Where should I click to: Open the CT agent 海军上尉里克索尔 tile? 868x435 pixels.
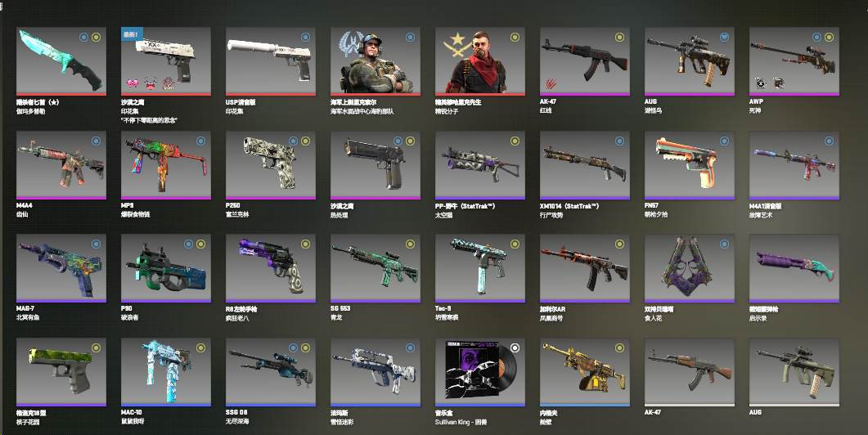(x=376, y=61)
